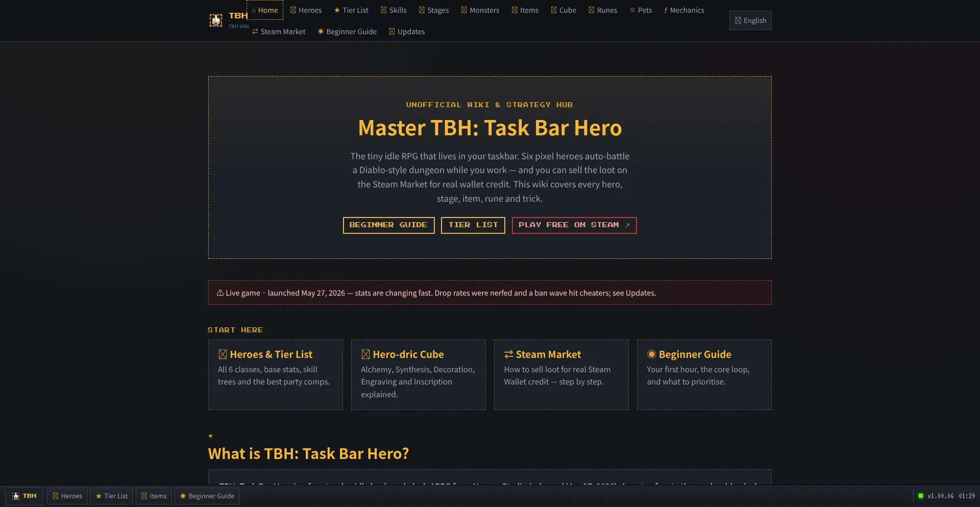Viewport: 980px width, 507px height.
Task: Click the star icon above What is TBH heading
Action: 210,436
